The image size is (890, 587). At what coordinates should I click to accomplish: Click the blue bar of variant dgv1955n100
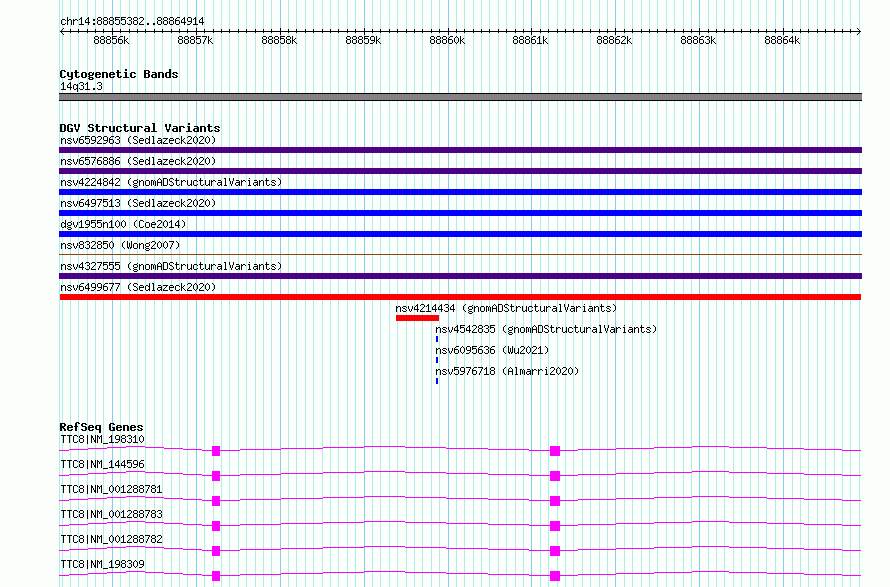click(460, 234)
